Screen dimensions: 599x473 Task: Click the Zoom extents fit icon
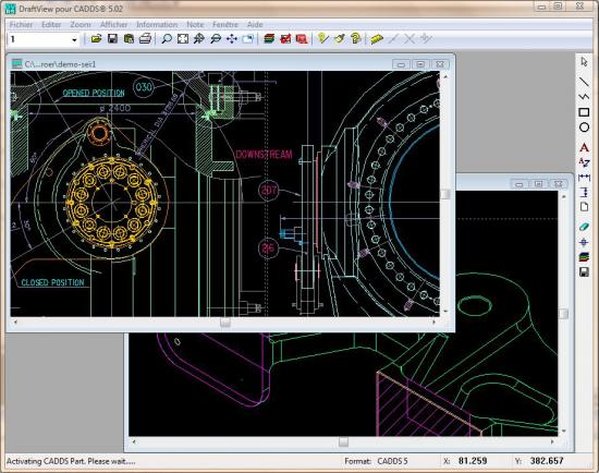click(183, 39)
